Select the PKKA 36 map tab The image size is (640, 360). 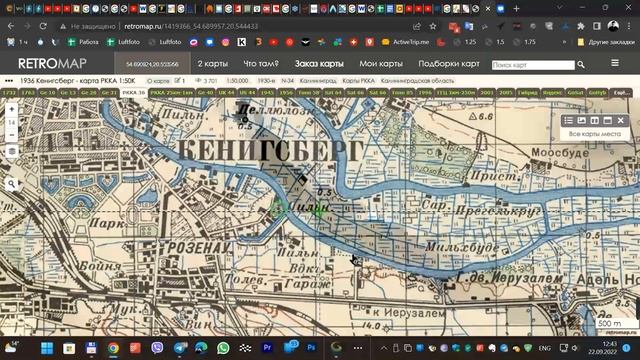(133, 93)
